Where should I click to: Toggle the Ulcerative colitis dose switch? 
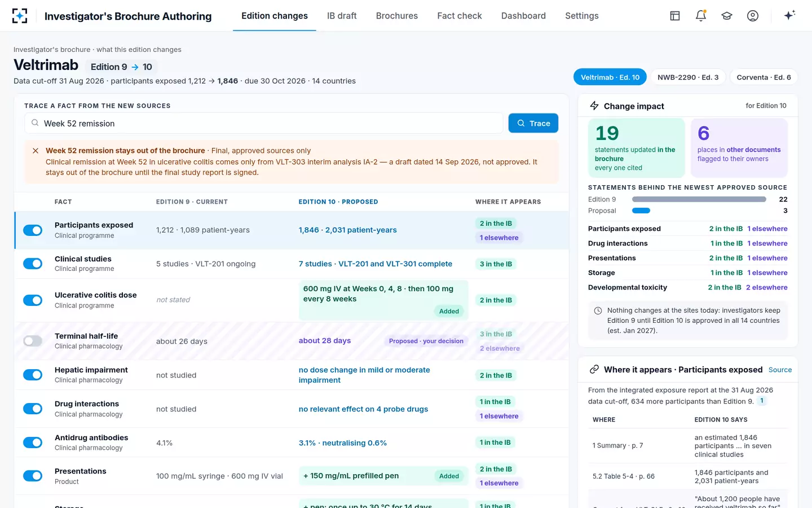33,300
